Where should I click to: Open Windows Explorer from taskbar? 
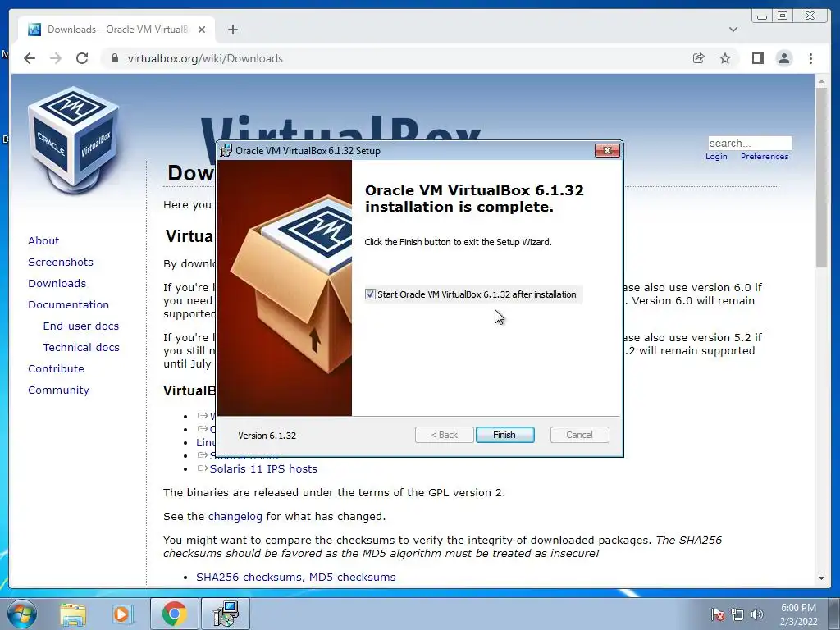click(73, 614)
